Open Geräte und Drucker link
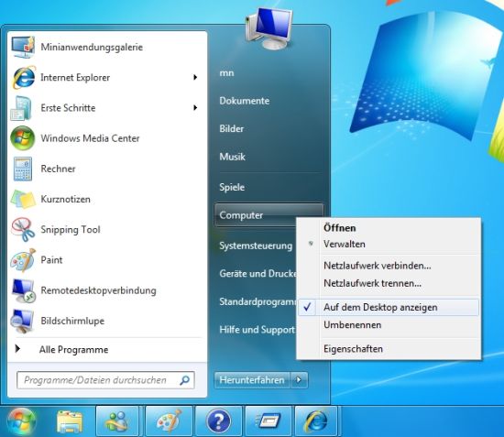Viewport: 504px width, 437px height. tap(257, 273)
